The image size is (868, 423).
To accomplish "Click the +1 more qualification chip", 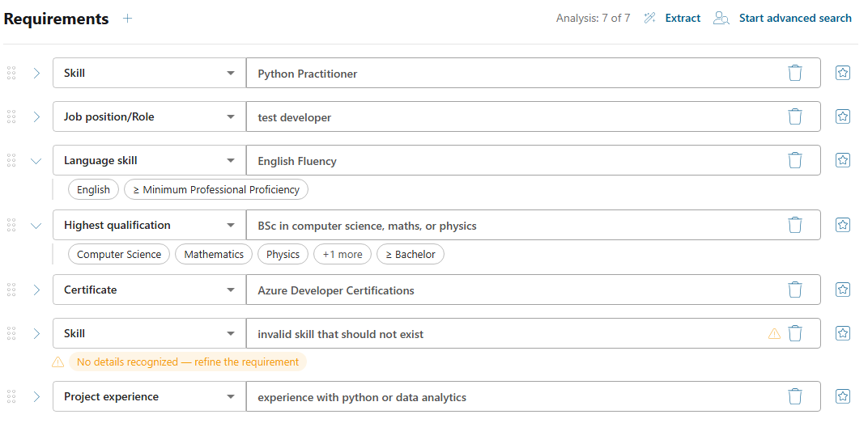I will [x=343, y=254].
